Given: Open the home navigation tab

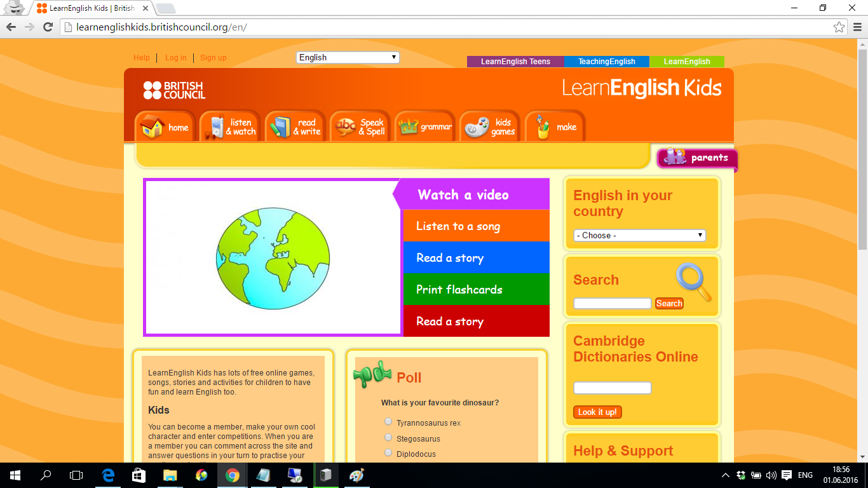Looking at the screenshot, I should 165,126.
